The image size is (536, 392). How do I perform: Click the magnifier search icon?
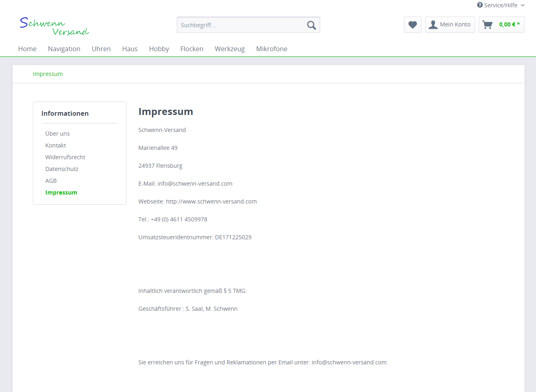point(311,25)
